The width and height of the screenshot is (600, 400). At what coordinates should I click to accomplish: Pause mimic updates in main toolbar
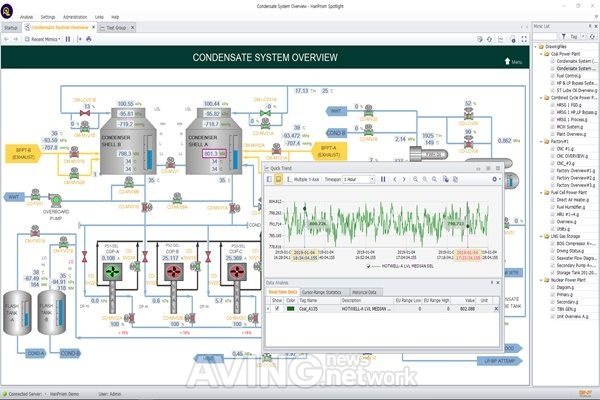[x=68, y=39]
